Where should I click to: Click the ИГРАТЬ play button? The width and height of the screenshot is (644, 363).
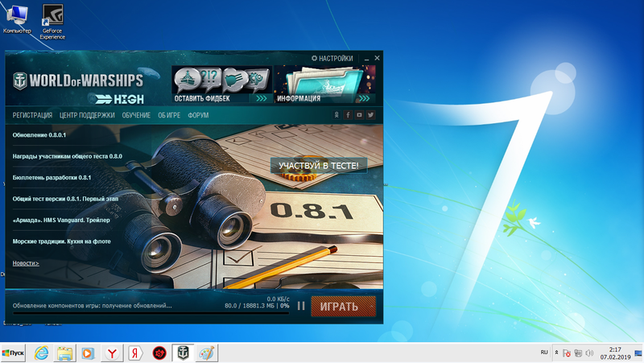pos(344,307)
